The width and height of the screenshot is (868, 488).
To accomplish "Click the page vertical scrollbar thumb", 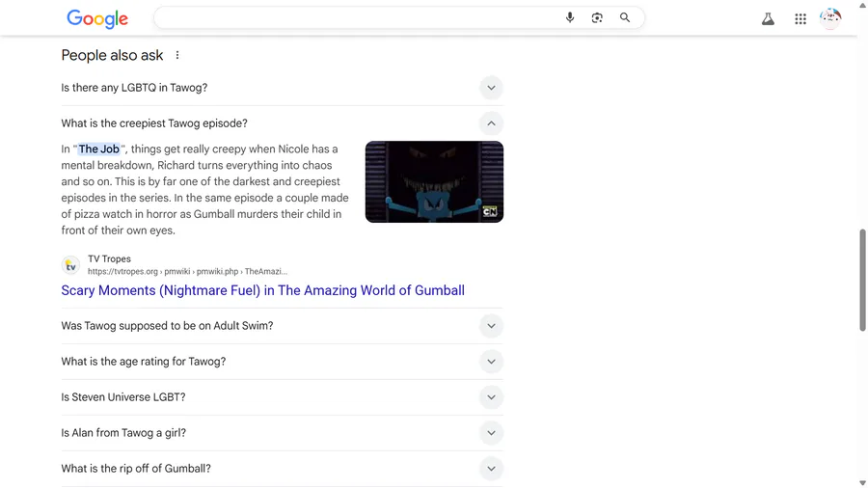I will coord(862,280).
